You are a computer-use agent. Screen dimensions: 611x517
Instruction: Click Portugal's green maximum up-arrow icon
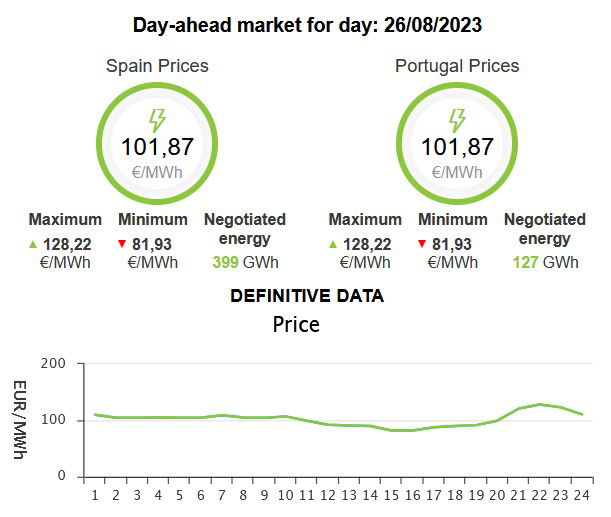click(333, 244)
